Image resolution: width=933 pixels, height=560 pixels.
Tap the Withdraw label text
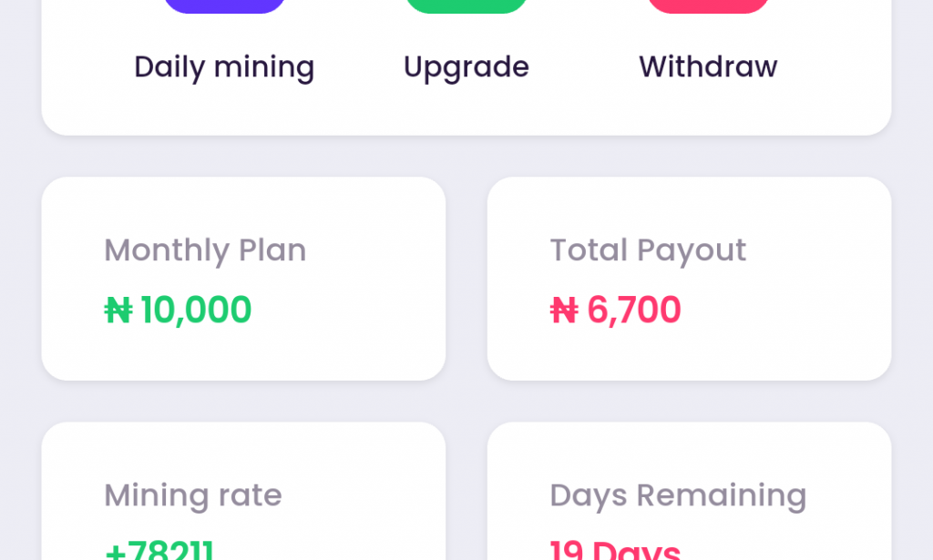pos(708,66)
